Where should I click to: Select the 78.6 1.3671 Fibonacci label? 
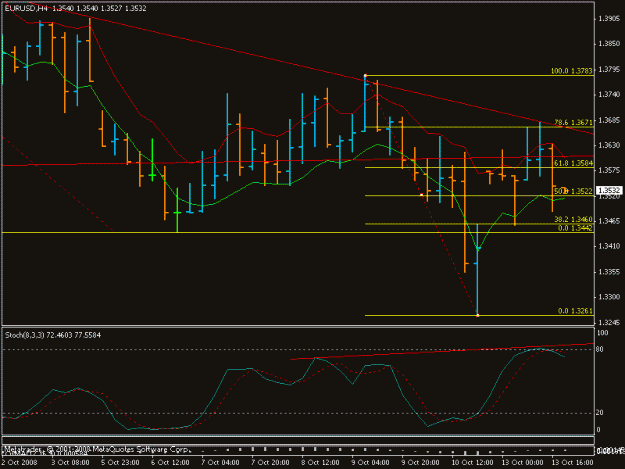tap(573, 123)
